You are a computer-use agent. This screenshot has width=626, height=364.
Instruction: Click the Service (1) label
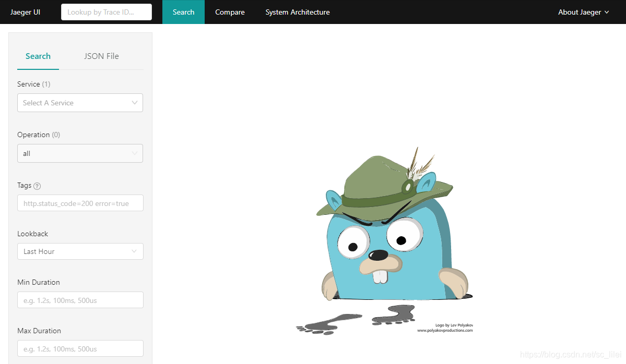(x=33, y=84)
